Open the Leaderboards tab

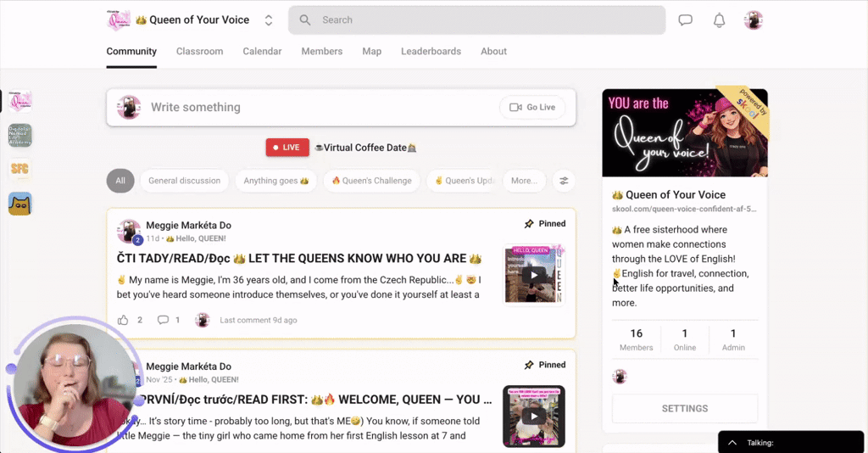pos(431,51)
